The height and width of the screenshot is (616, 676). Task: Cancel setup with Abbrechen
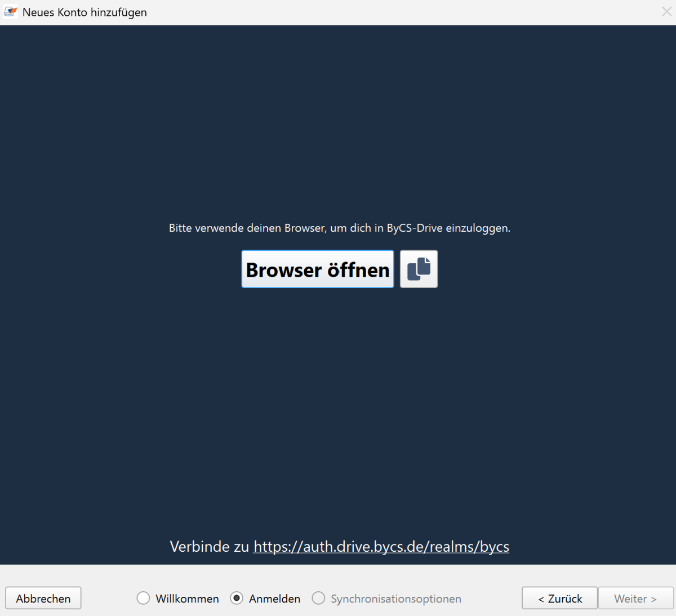click(x=43, y=599)
